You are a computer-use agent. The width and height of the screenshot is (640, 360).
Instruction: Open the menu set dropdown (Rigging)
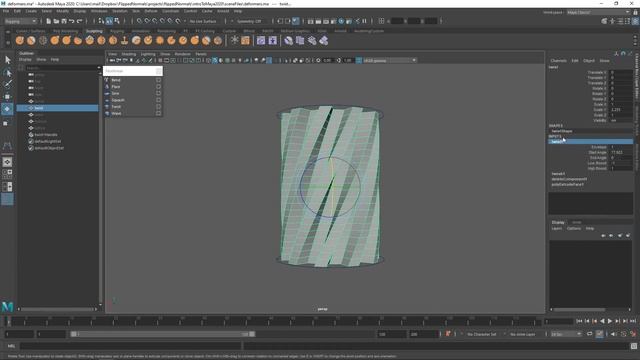pos(20,21)
